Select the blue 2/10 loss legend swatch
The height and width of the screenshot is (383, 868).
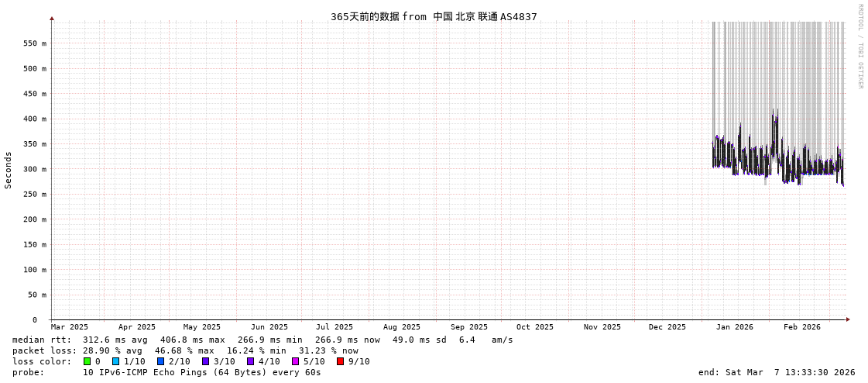coord(160,361)
